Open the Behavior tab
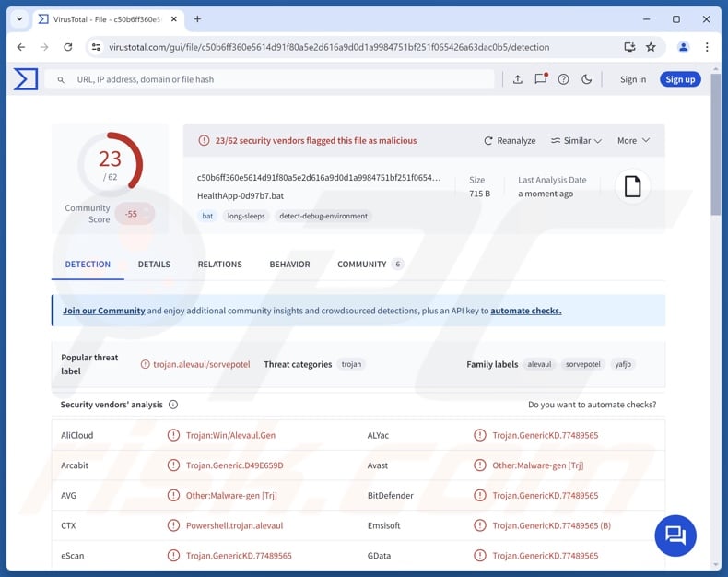 click(x=289, y=265)
